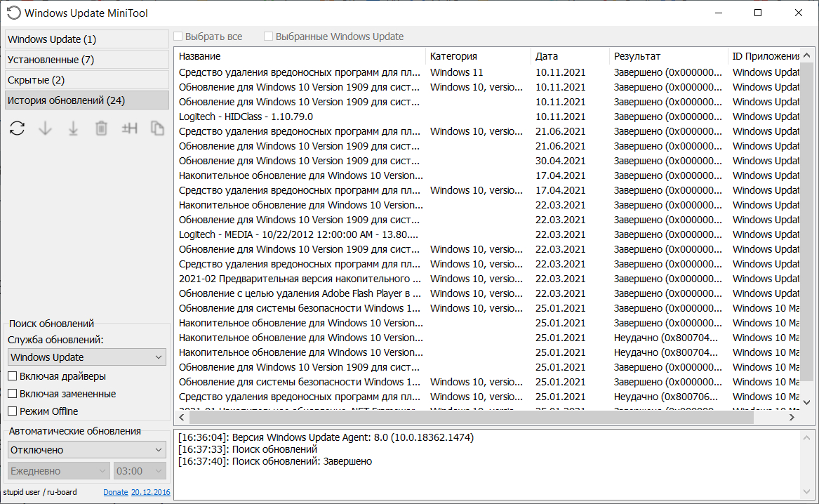The width and height of the screenshot is (819, 504).
Task: Open the 03:00 time dropdown
Action: coord(140,471)
